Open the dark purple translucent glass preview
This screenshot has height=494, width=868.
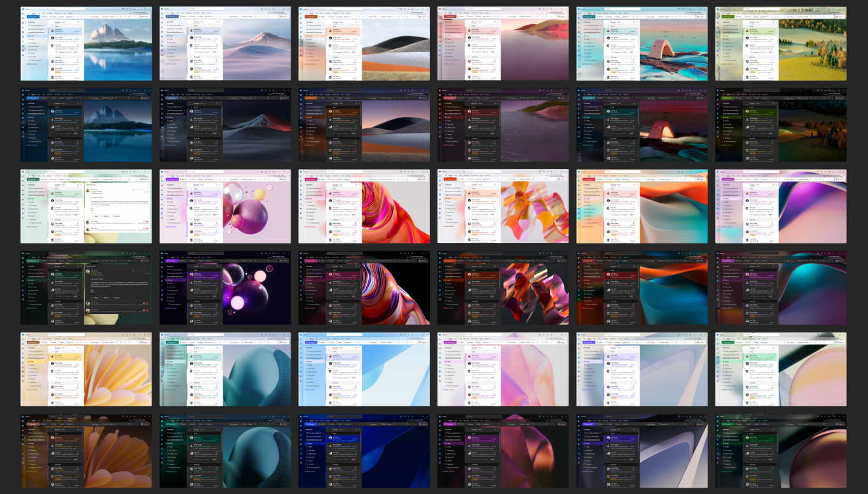503,451
